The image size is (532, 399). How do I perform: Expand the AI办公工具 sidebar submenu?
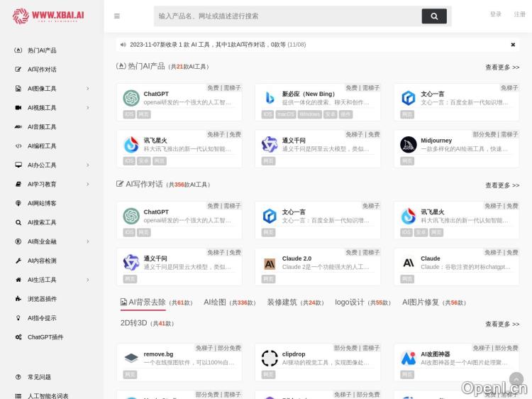tap(88, 165)
